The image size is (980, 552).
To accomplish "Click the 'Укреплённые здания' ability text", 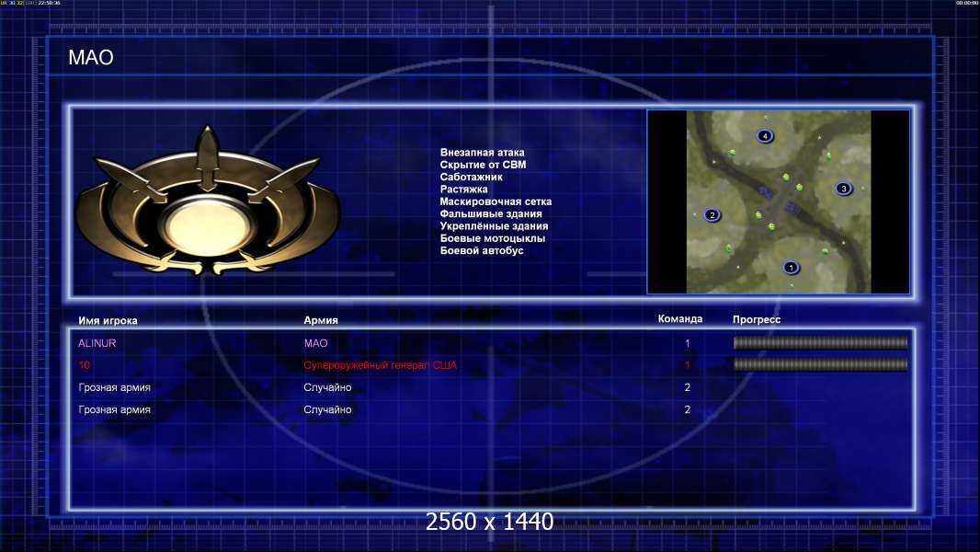I will (494, 226).
